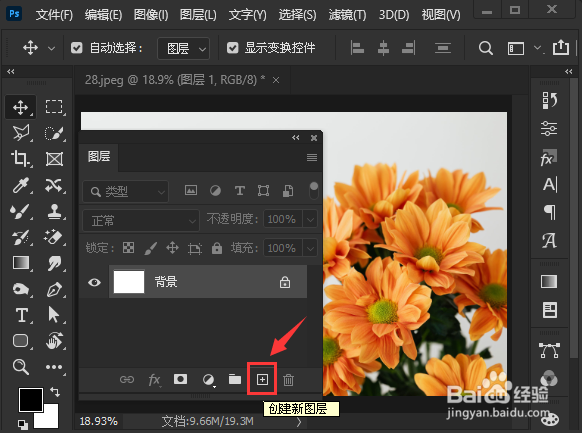Click the Share export icon
Image resolution: width=582 pixels, height=433 pixels.
560,47
